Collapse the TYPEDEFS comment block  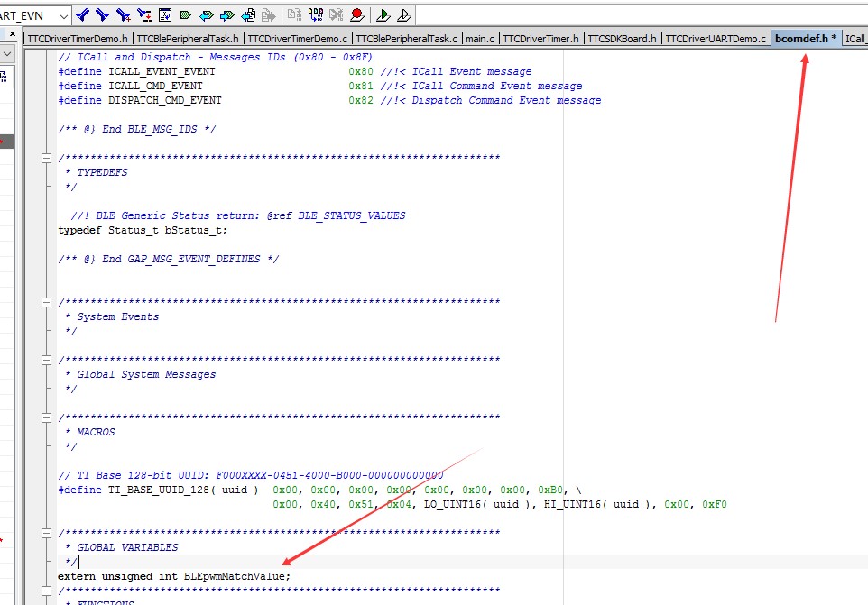[x=47, y=158]
